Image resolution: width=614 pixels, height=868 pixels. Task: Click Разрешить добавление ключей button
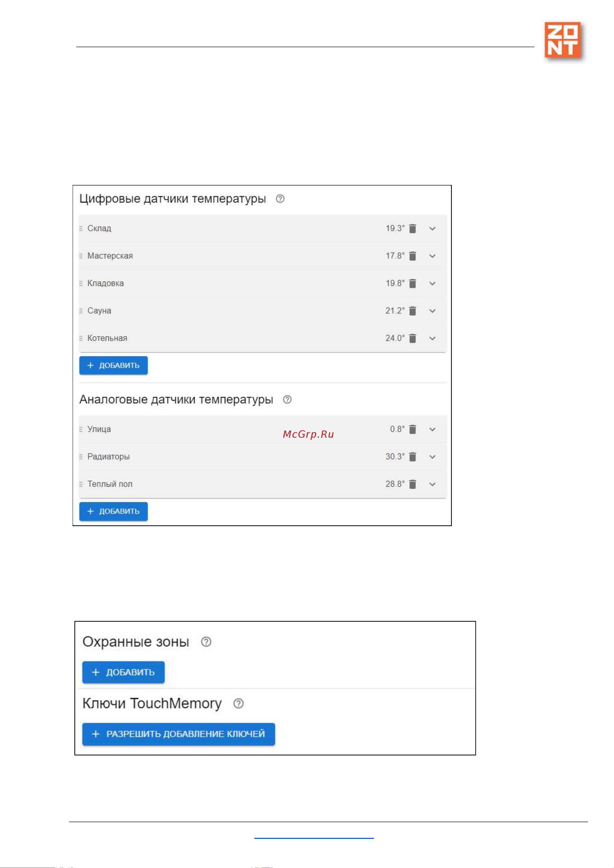[x=179, y=734]
